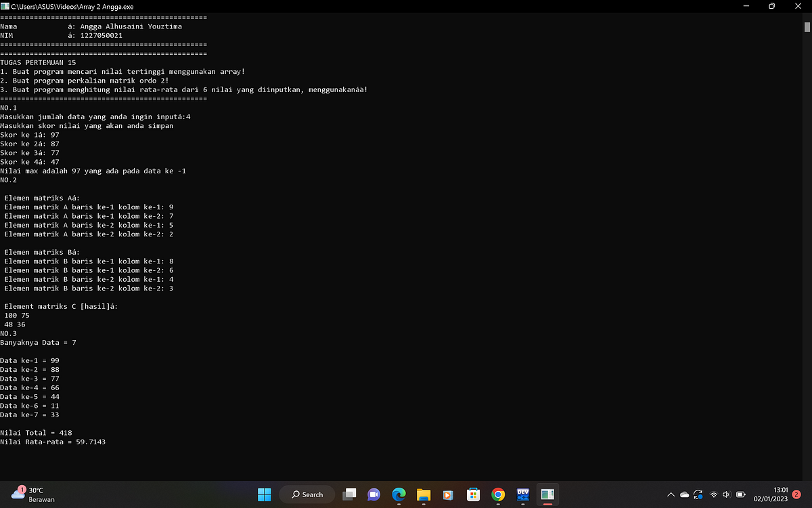812x508 pixels.
Task: Open the Microsoft Store
Action: pos(473,494)
